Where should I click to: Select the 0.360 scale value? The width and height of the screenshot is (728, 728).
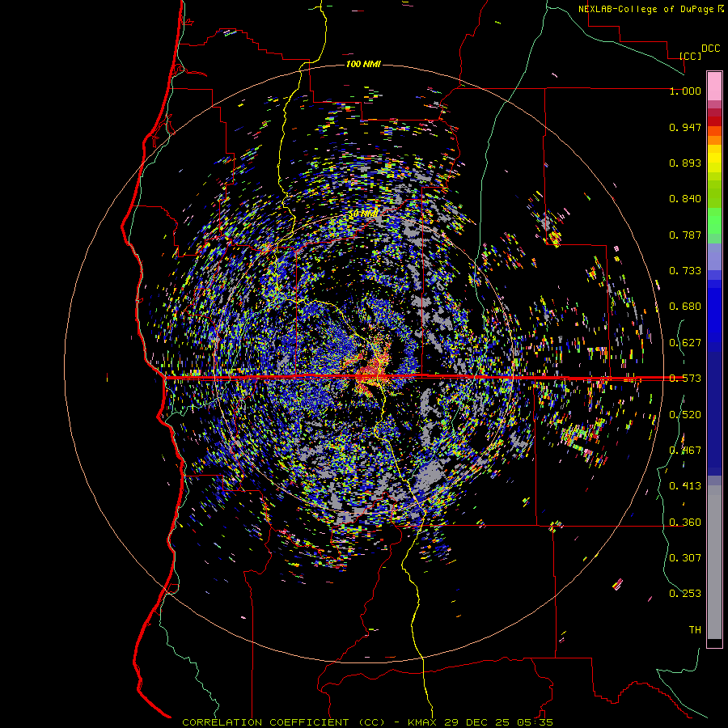(685, 523)
